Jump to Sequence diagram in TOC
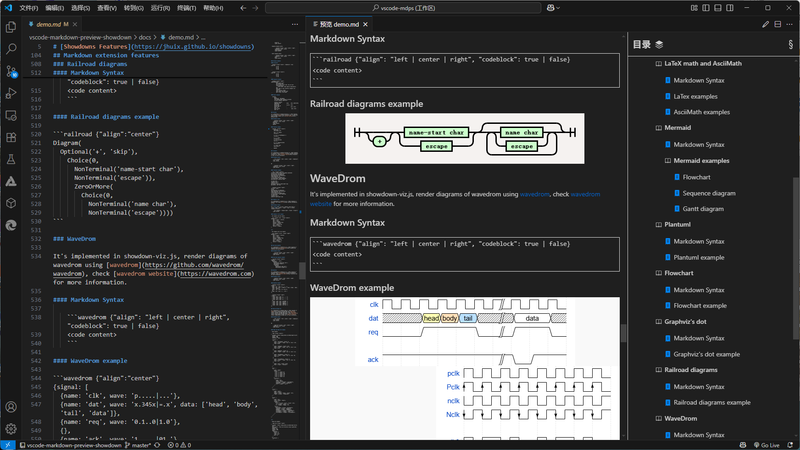This screenshot has width=800, height=450. (709, 193)
